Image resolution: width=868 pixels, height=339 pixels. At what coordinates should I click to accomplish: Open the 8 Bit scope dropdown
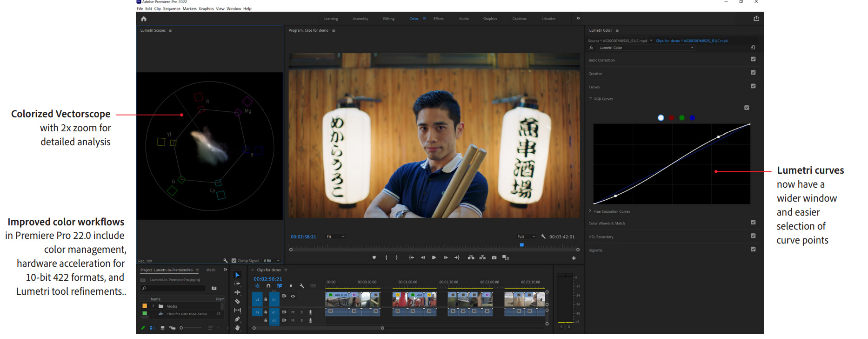272,261
